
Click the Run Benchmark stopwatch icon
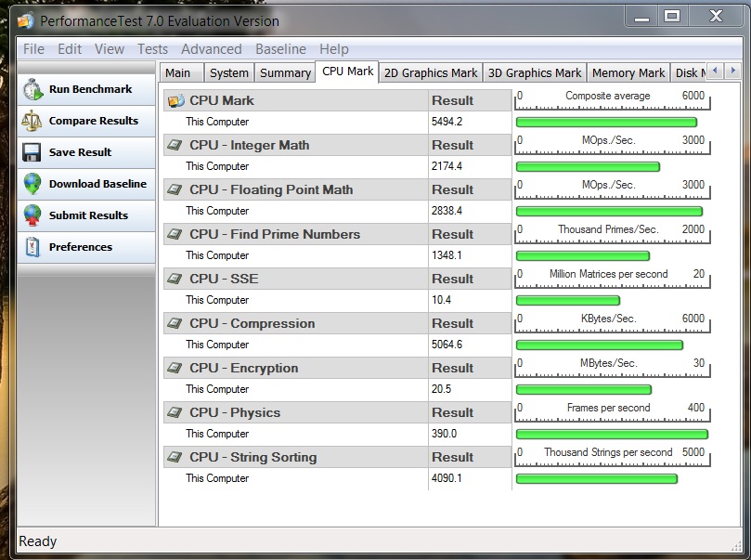pyautogui.click(x=33, y=89)
